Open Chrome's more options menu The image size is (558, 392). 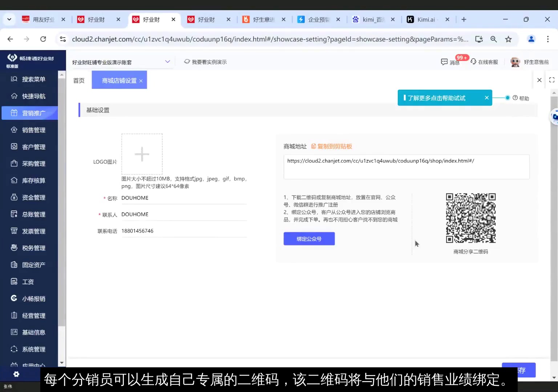pyautogui.click(x=548, y=39)
